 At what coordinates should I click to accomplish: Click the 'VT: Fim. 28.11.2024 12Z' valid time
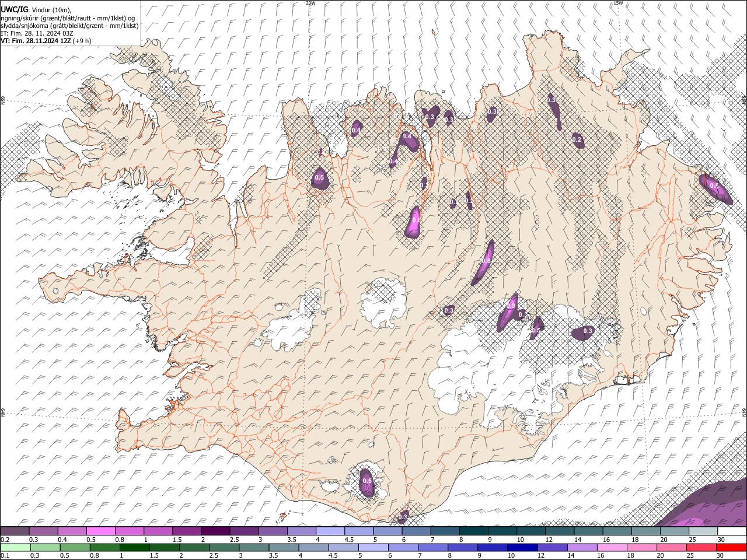[36, 41]
